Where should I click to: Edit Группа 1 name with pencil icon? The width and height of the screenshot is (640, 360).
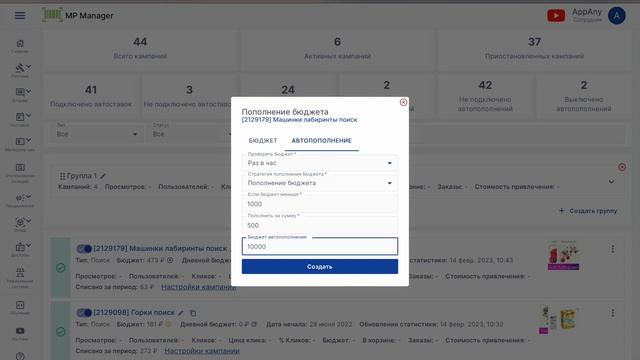click(103, 176)
